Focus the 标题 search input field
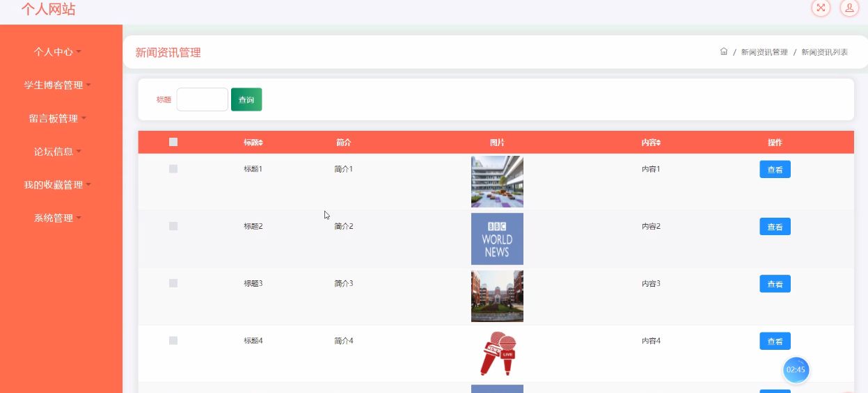868x393 pixels. (202, 99)
